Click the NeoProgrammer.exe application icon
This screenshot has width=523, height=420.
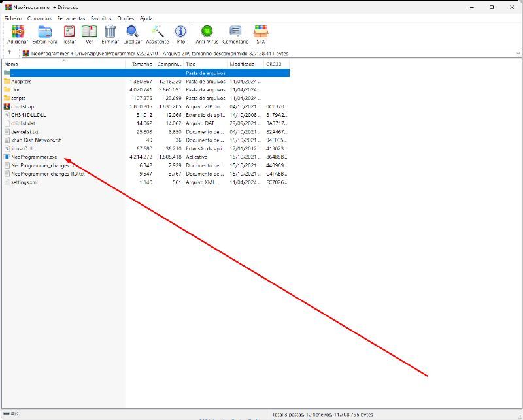[x=7, y=157]
